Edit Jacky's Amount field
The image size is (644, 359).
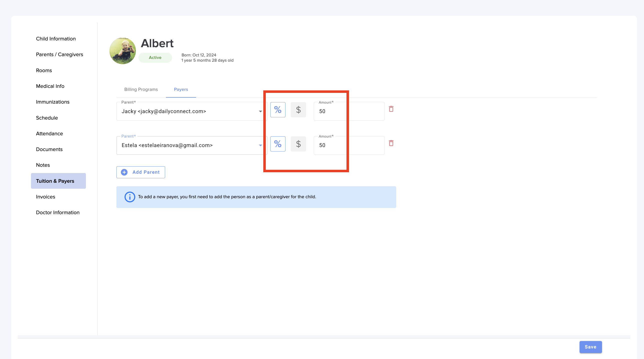coord(349,111)
